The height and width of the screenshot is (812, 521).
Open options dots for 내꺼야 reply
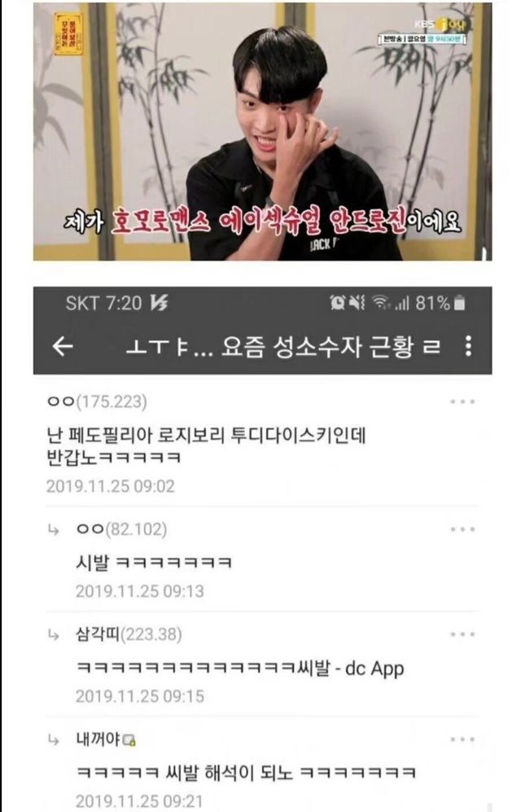(x=462, y=739)
